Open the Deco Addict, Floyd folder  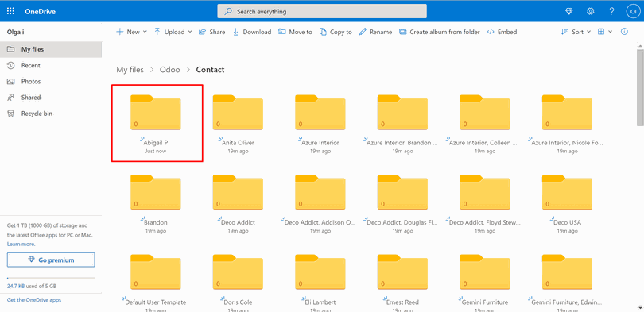(485, 192)
